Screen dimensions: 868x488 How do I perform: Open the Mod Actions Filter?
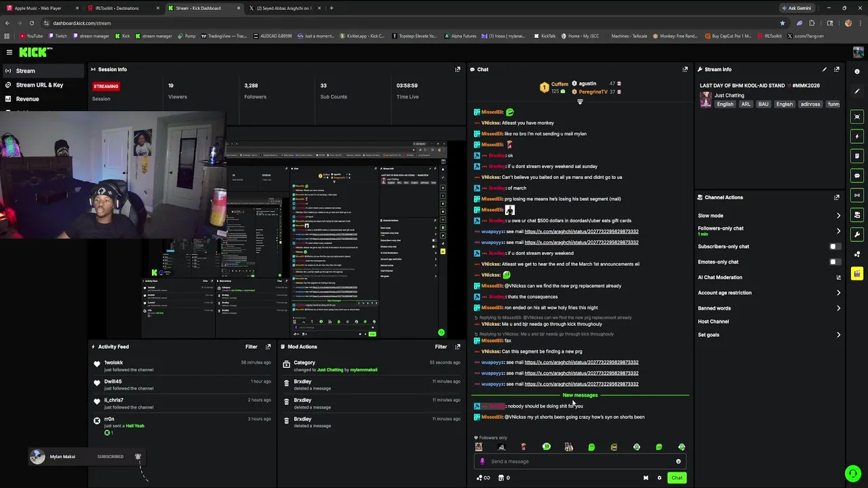(x=441, y=346)
